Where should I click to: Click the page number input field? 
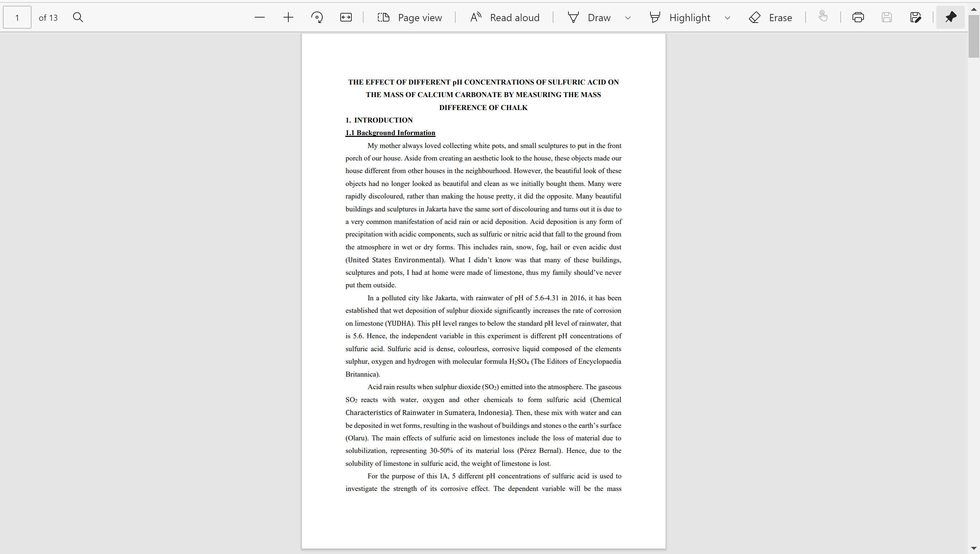[17, 18]
